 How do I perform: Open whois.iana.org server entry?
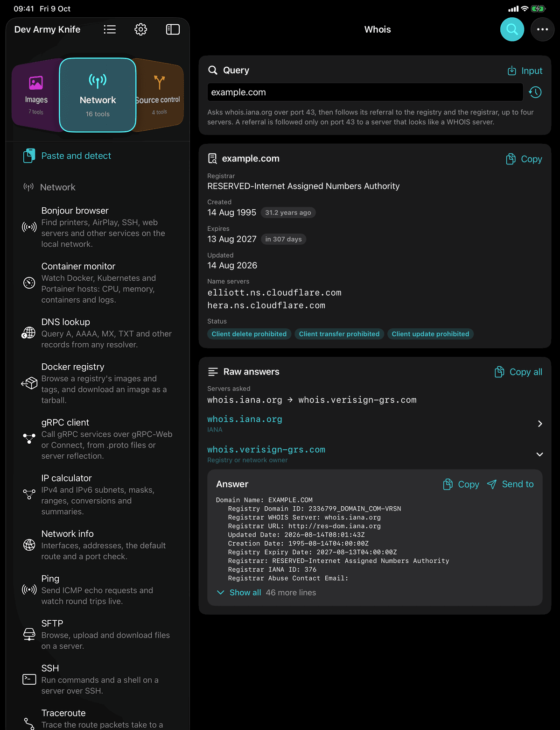click(x=375, y=424)
